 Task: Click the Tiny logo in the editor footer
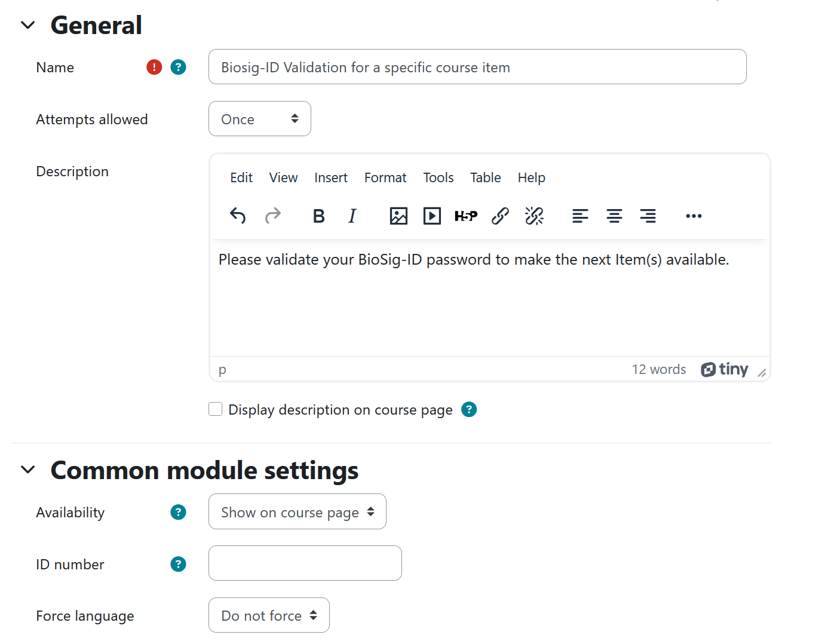(x=724, y=369)
